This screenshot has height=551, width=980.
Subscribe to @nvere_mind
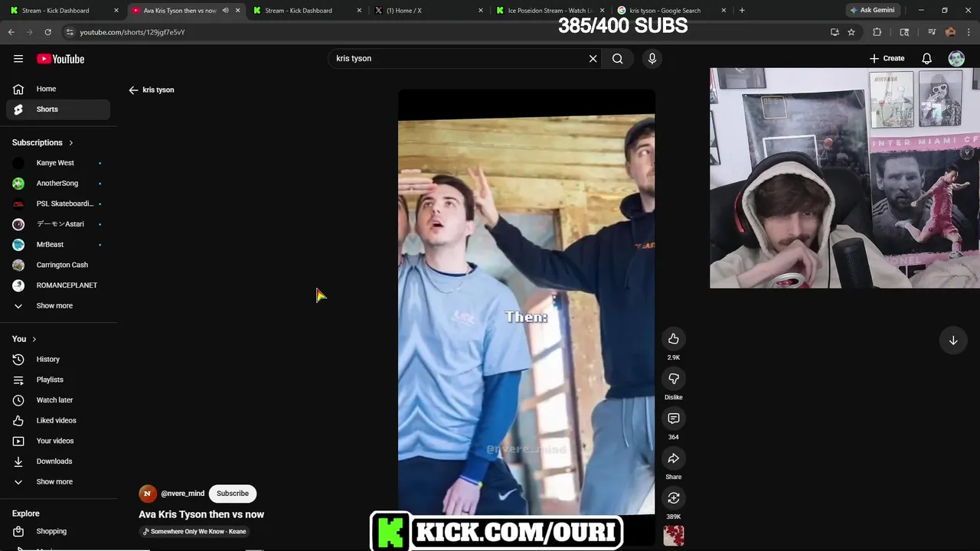(233, 494)
